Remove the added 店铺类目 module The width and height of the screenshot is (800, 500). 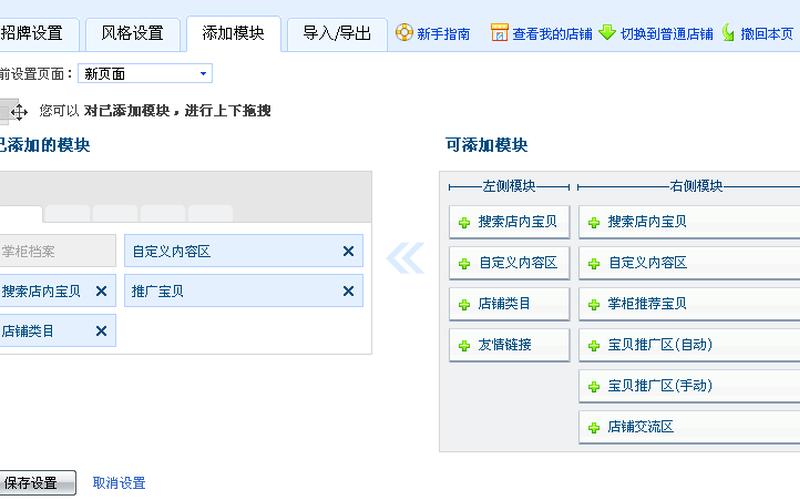coord(102,331)
